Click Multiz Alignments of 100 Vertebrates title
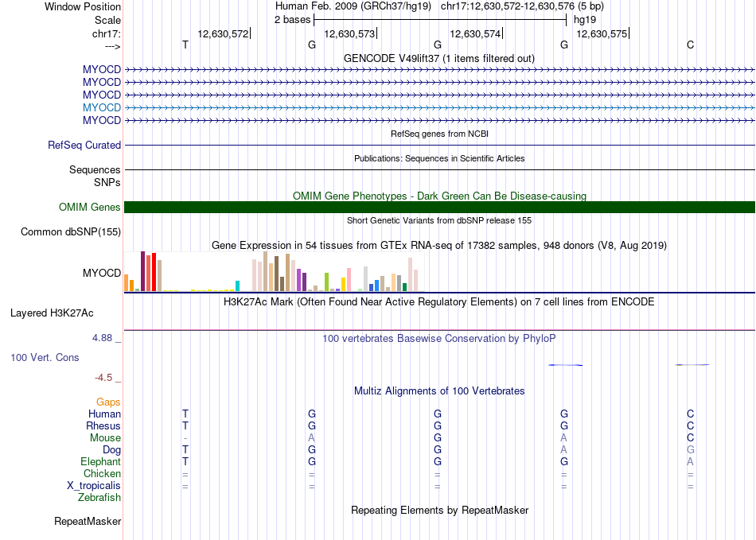The image size is (756, 540). [x=439, y=391]
